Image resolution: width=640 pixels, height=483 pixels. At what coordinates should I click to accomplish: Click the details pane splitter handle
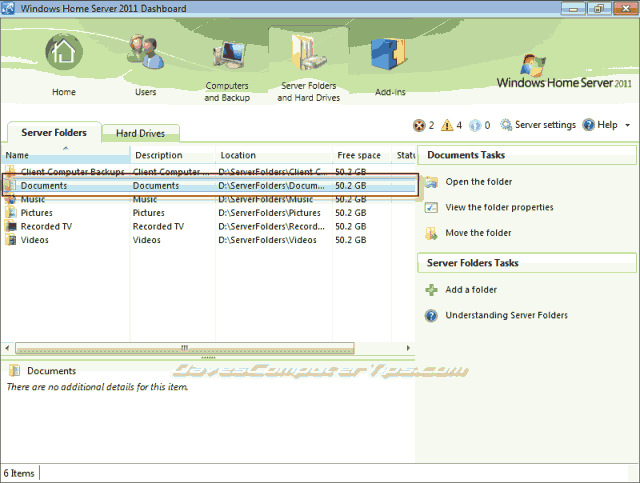point(209,358)
